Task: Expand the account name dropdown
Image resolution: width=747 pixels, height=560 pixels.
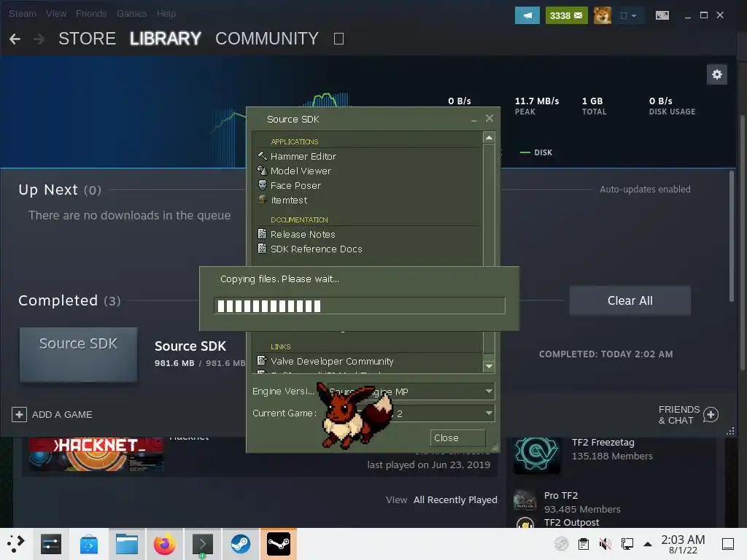Action: pyautogui.click(x=628, y=15)
